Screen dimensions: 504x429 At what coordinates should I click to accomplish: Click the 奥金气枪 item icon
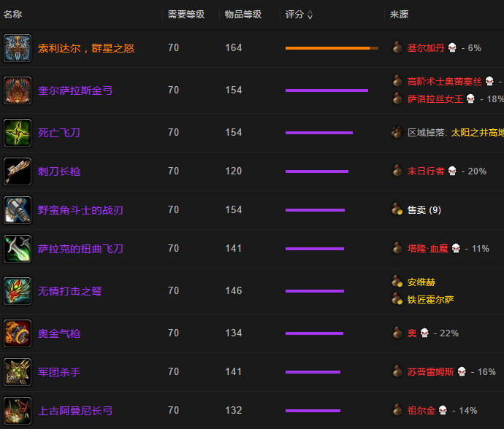pyautogui.click(x=18, y=333)
